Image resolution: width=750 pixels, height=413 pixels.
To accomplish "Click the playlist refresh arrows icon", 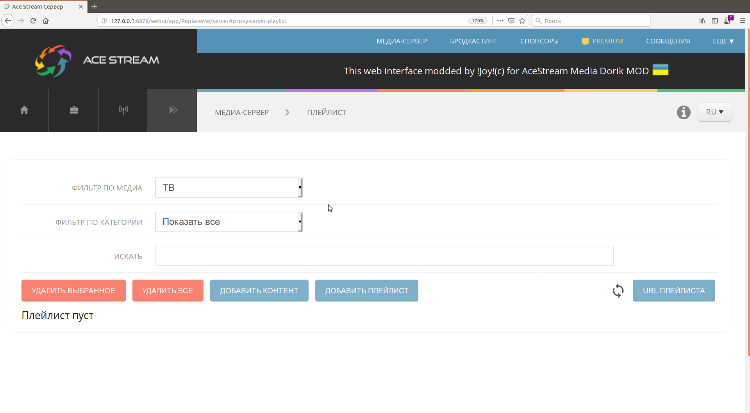I will 618,291.
